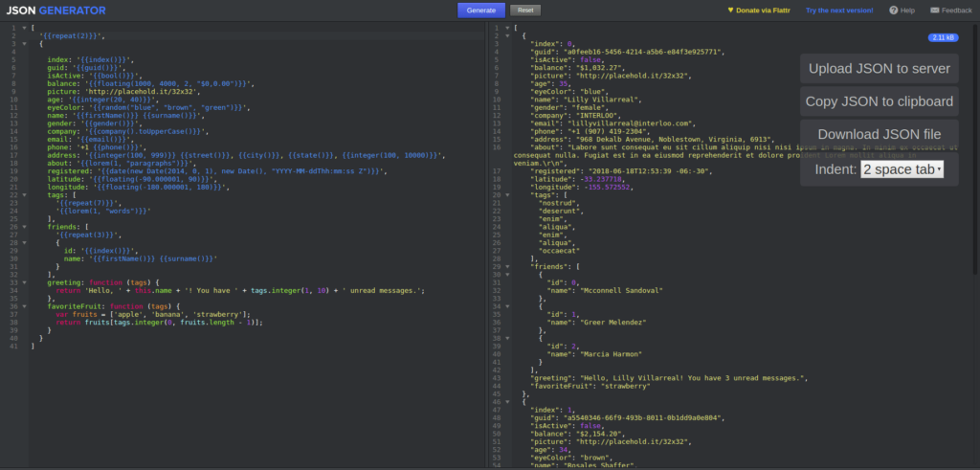980x470 pixels.
Task: Collapse the template root array at line 1
Action: coord(24,28)
